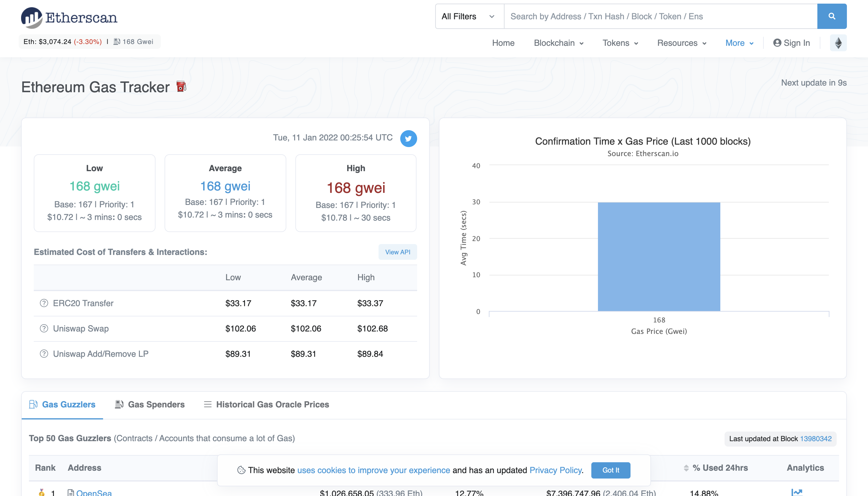Image resolution: width=868 pixels, height=496 pixels.
Task: Click the Uniswap Swap question mark icon
Action: 44,328
